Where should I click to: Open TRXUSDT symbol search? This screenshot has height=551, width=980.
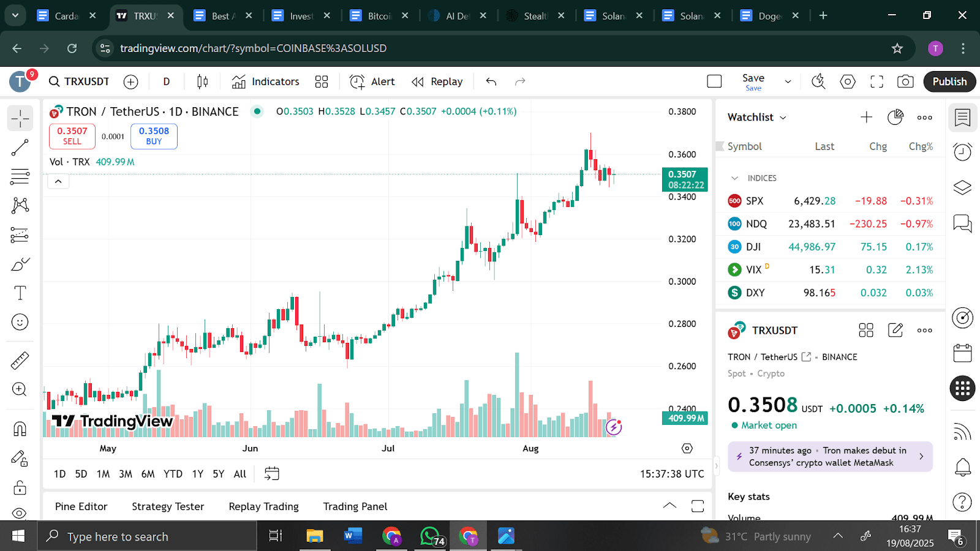79,81
